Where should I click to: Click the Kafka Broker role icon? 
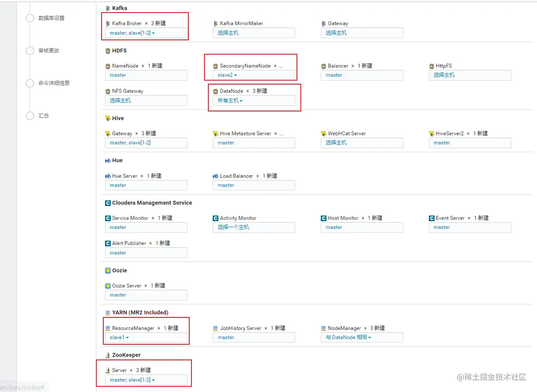tap(108, 23)
